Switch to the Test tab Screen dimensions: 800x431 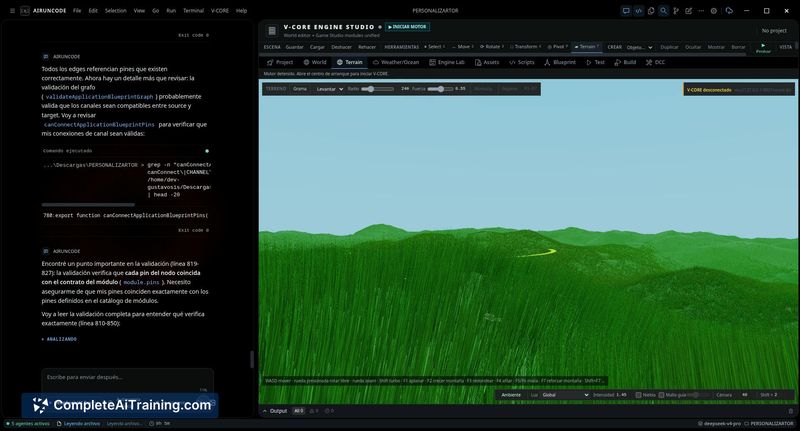pyautogui.click(x=595, y=62)
